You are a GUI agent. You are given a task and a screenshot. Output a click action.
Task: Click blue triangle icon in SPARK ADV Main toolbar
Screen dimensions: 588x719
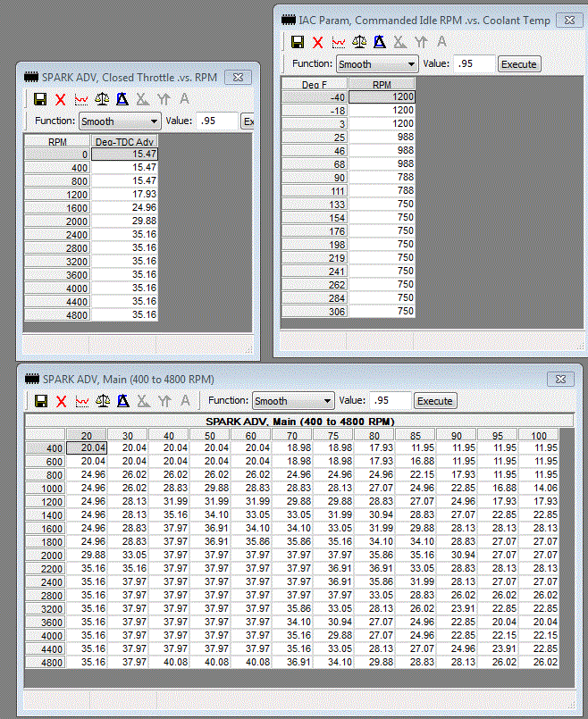click(122, 401)
